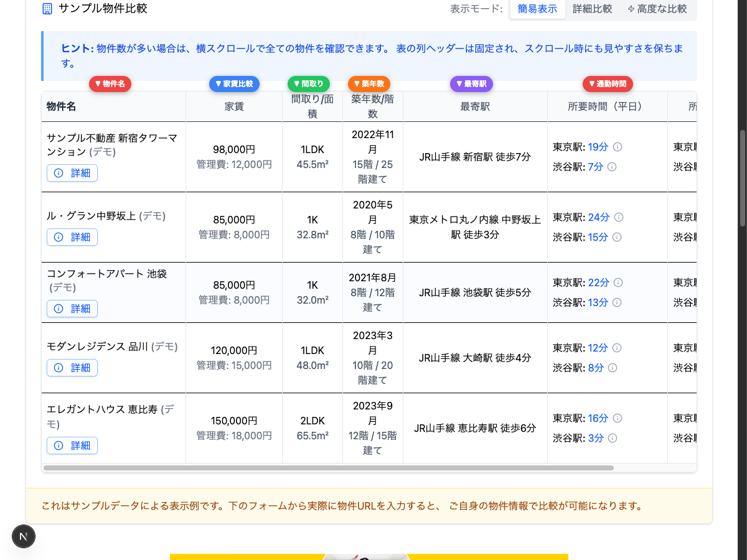Switch to 詳細比較 display mode
Image resolution: width=747 pixels, height=560 pixels.
[592, 9]
